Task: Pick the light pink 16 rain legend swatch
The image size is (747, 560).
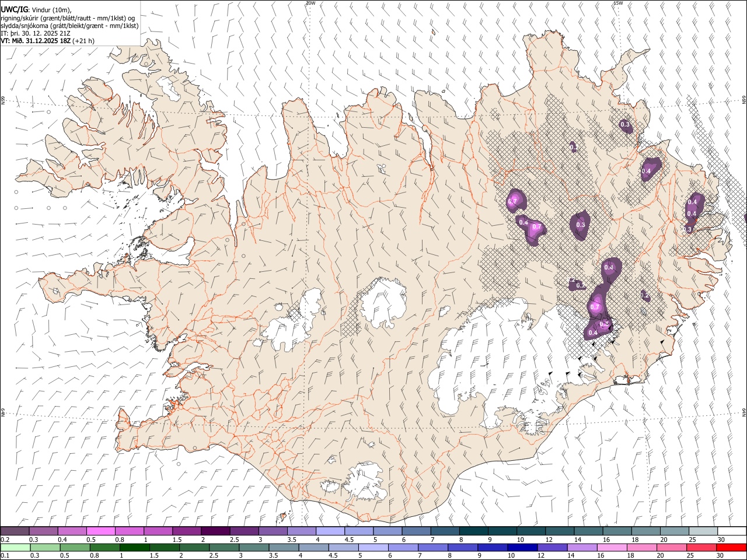Action: [x=611, y=547]
